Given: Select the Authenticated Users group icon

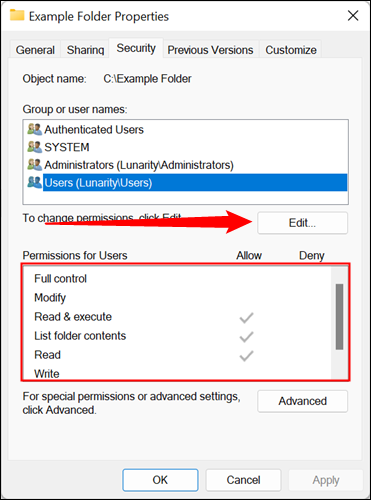Looking at the screenshot, I should [35, 129].
